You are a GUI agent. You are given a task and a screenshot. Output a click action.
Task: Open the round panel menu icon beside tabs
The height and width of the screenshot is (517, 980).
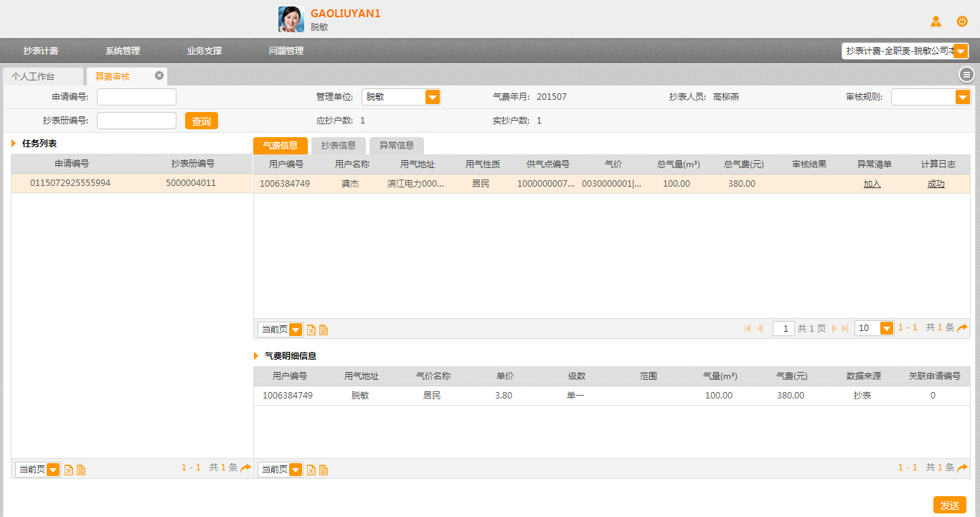[x=966, y=75]
